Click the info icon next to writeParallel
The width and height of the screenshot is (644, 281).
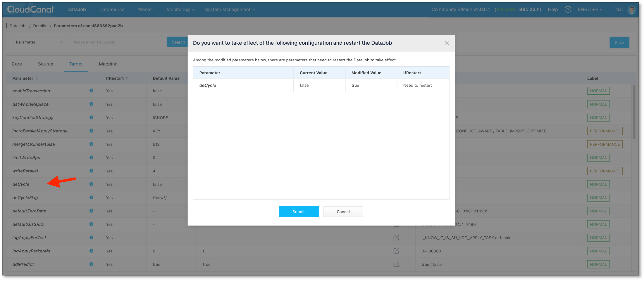click(x=91, y=171)
